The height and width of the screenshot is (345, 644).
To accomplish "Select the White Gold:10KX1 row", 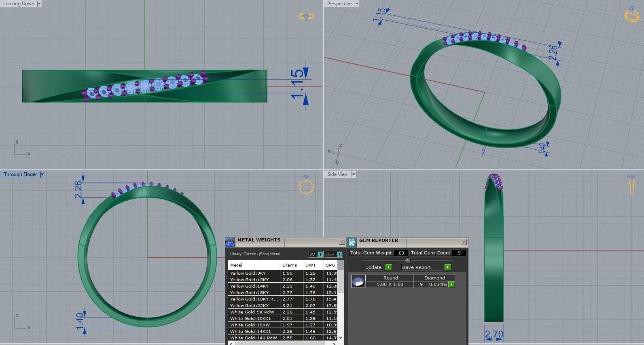I will [x=283, y=318].
